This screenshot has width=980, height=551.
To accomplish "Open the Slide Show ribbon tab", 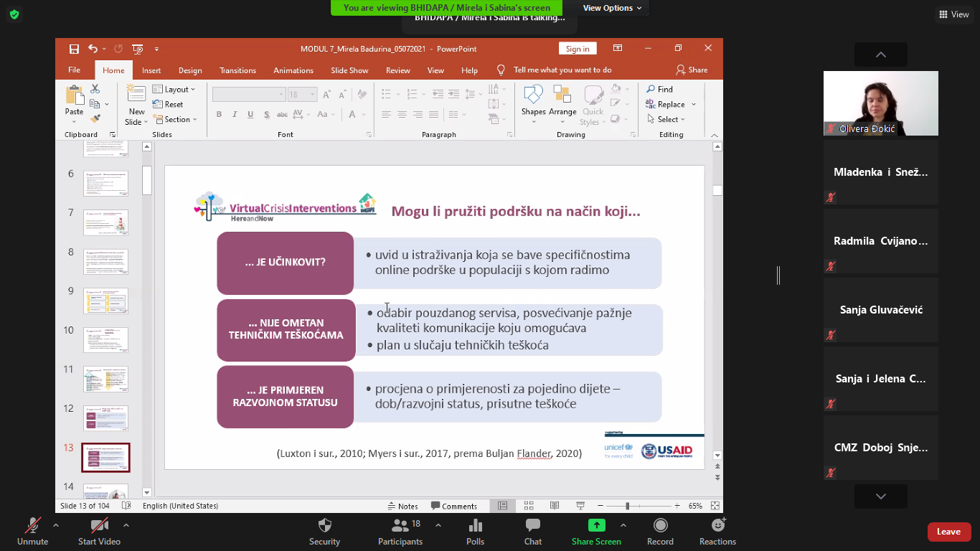I will coord(349,70).
